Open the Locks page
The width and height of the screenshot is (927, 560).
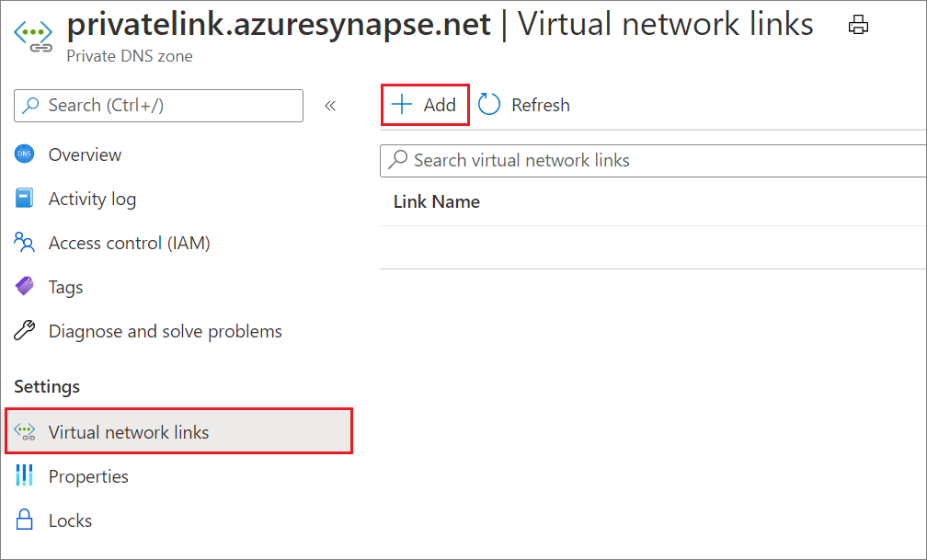tap(70, 521)
